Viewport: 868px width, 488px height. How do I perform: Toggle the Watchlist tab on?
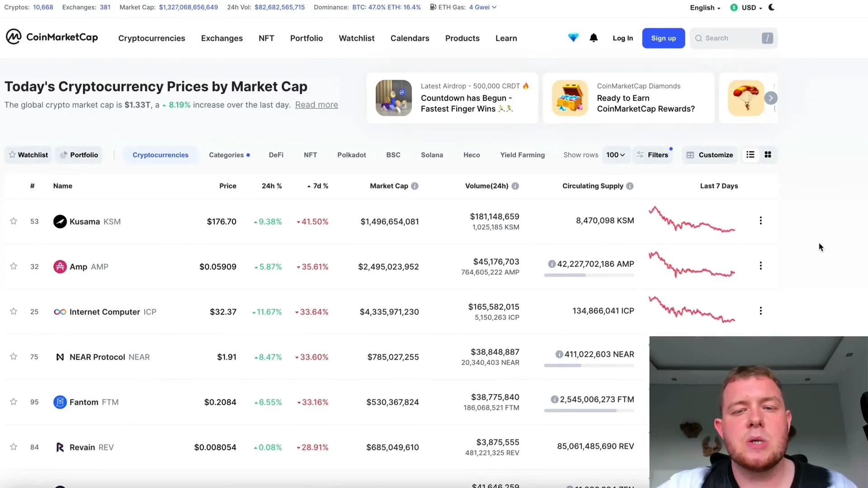point(28,155)
